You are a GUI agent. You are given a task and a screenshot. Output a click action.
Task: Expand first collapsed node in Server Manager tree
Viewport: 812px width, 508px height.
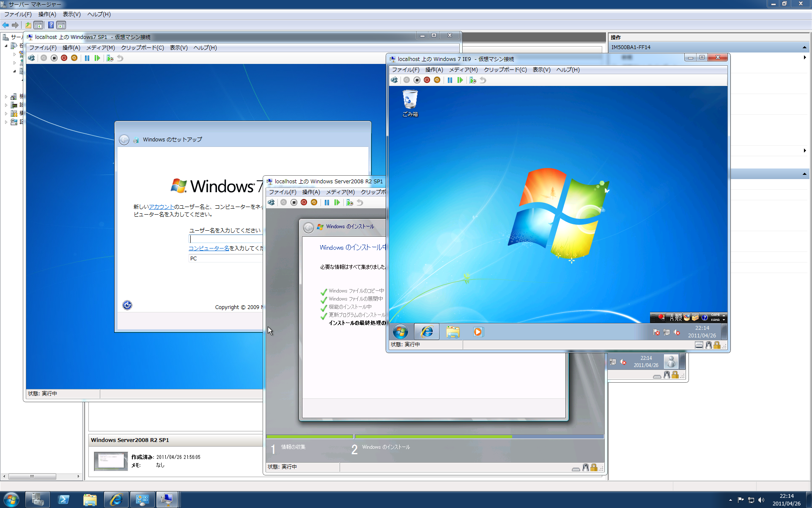(14, 54)
